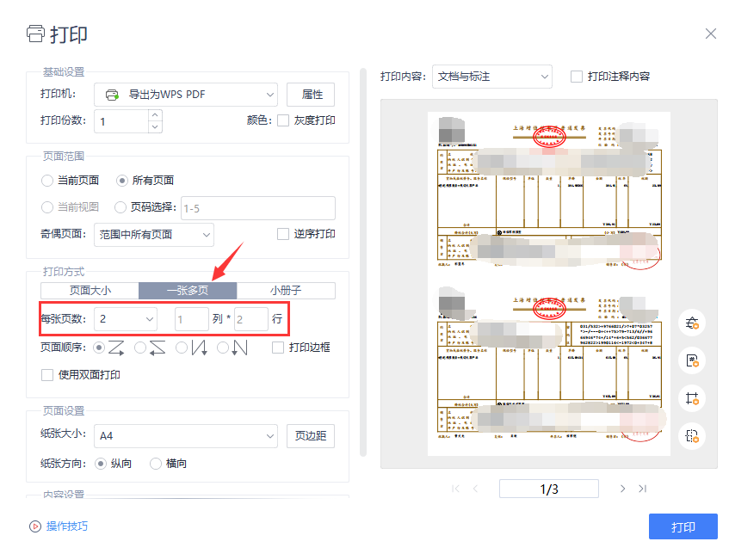The height and width of the screenshot is (560, 729).
Task: Choose left-to-right Z page order
Action: point(99,348)
